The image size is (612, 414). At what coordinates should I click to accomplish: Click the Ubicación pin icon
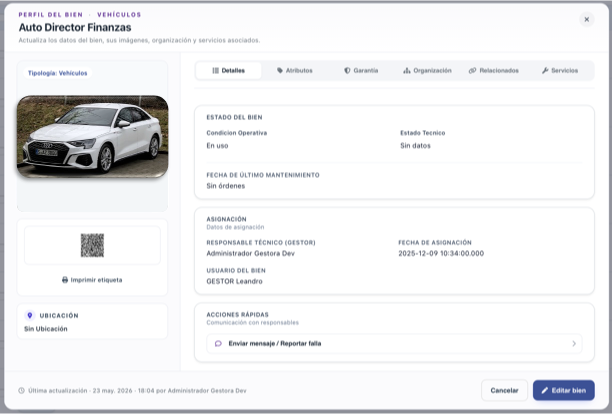pyautogui.click(x=30, y=315)
